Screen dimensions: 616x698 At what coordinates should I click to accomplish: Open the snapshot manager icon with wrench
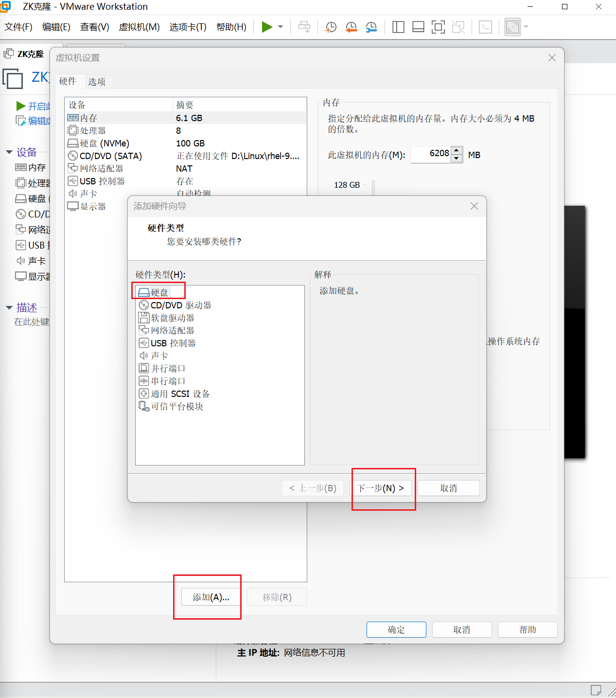tap(371, 27)
